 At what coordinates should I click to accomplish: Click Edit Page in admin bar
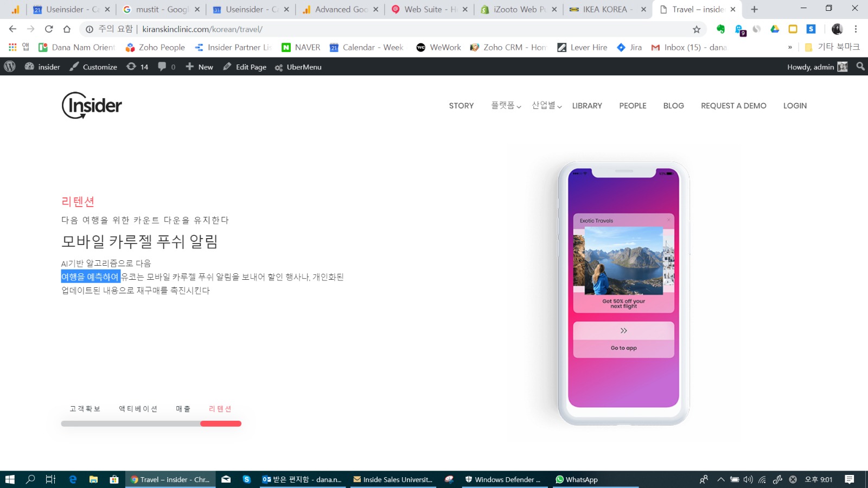245,67
